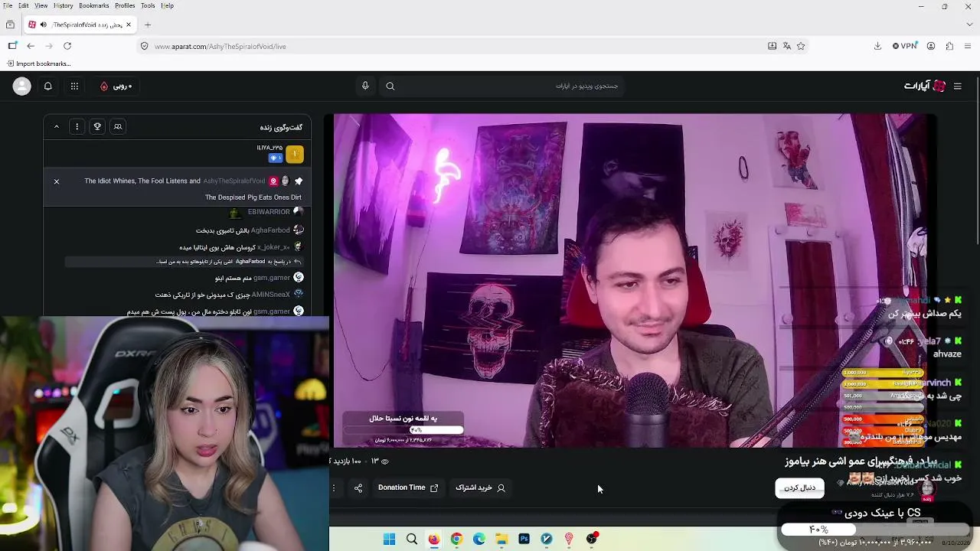Translate this page via address bar icon

(786, 46)
